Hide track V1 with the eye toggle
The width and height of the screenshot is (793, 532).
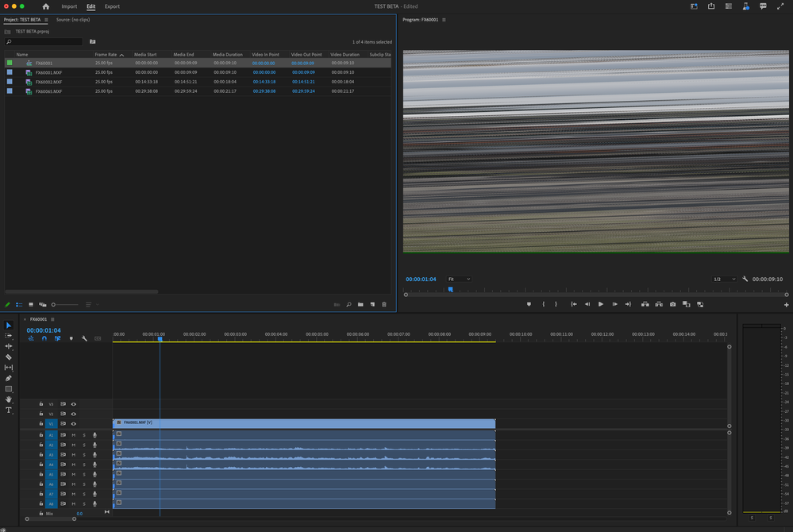point(74,424)
